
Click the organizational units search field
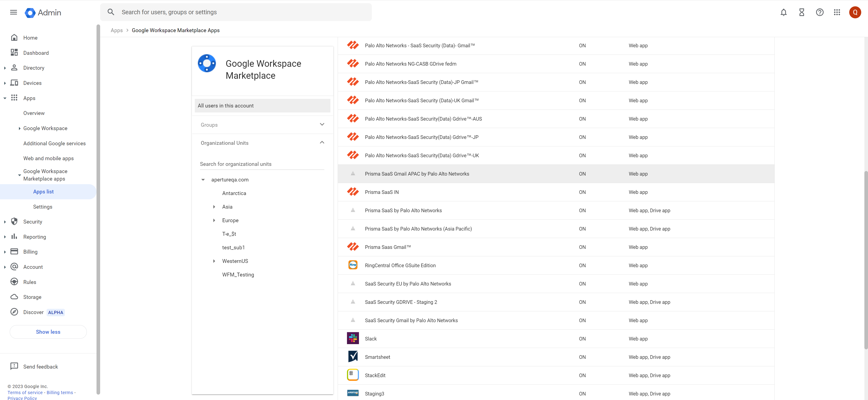(262, 164)
